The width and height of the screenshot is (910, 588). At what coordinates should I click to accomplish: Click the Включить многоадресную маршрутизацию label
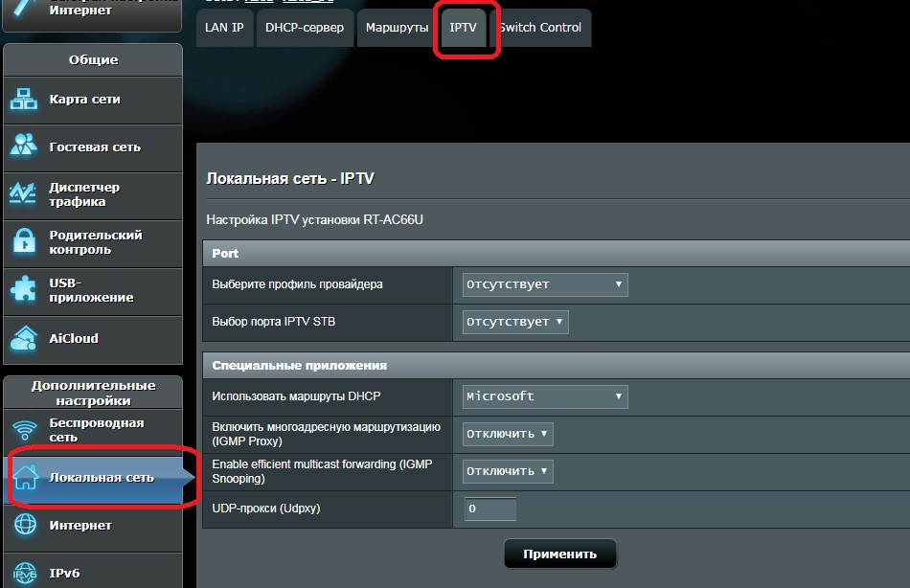(326, 434)
